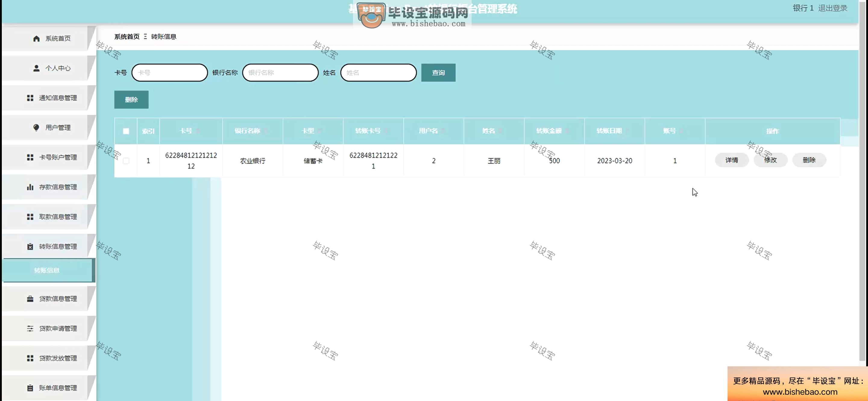Select the 转账信息 submenu item in sidebar

(47, 270)
